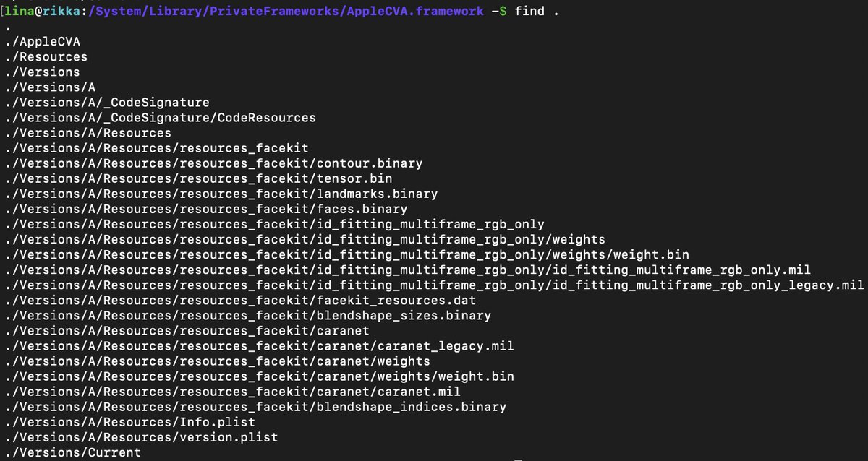Image resolution: width=868 pixels, height=461 pixels.
Task: Click the caranet/caranet.mil line
Action: (x=232, y=391)
